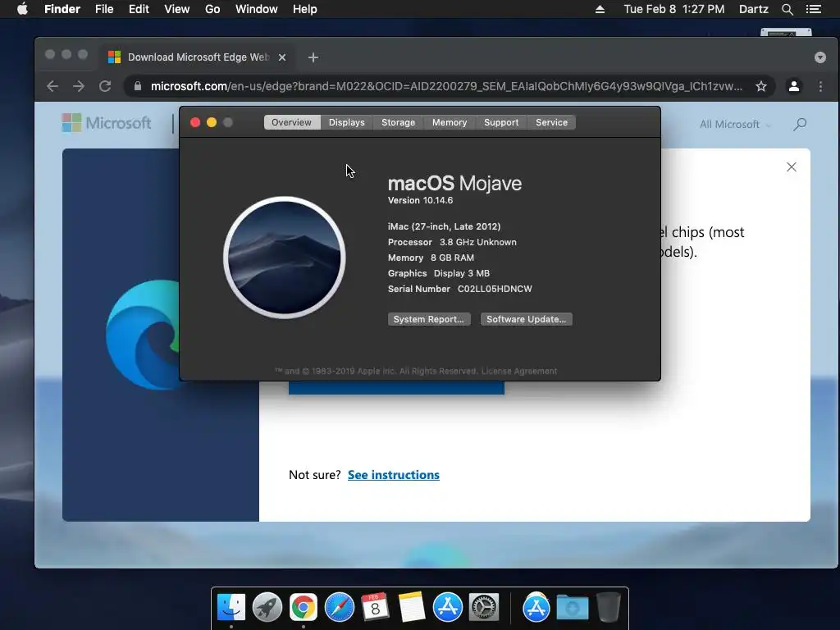Open the View menu
This screenshot has width=840, height=630.
177,9
